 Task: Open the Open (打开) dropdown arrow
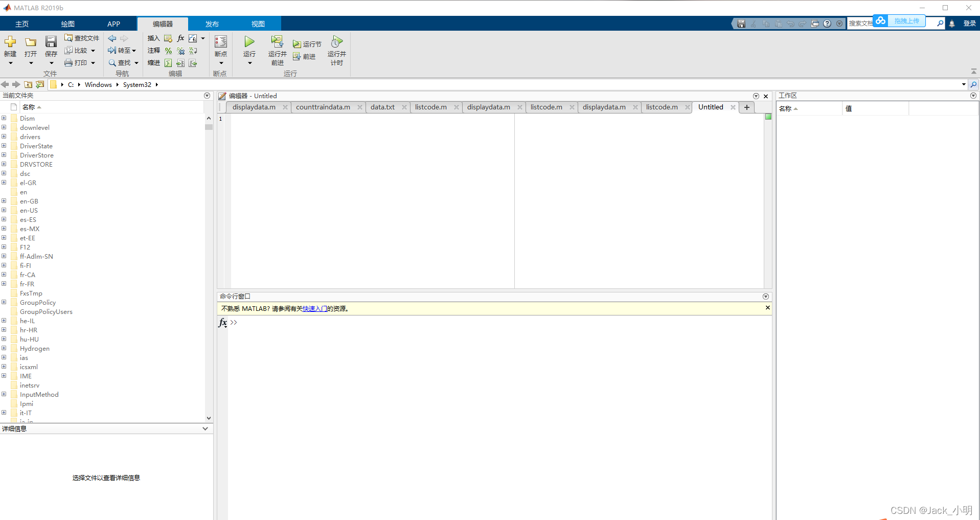coord(31,63)
